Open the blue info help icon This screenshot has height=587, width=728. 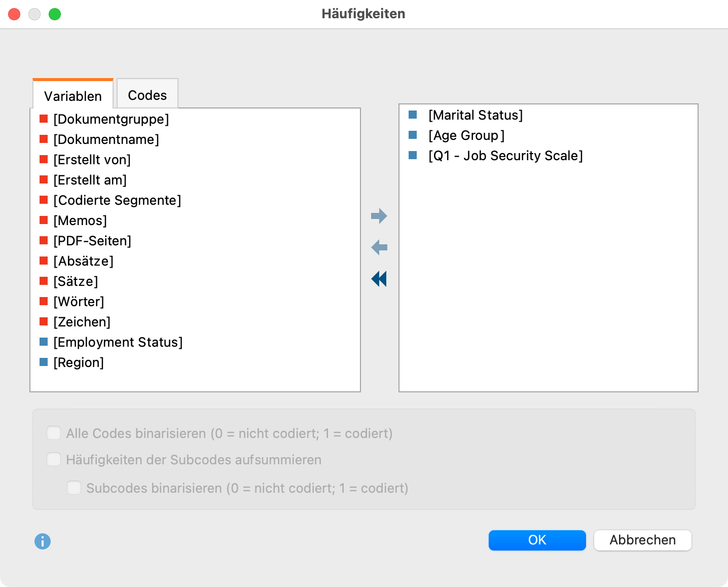tap(43, 541)
